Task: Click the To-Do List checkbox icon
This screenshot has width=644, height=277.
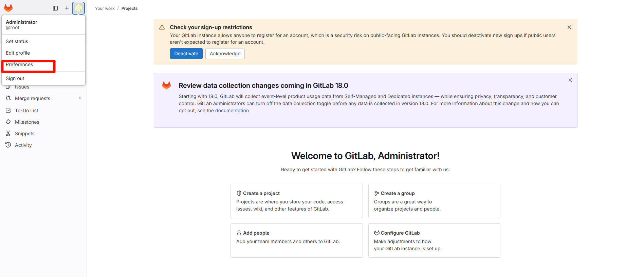Action: coord(8,110)
